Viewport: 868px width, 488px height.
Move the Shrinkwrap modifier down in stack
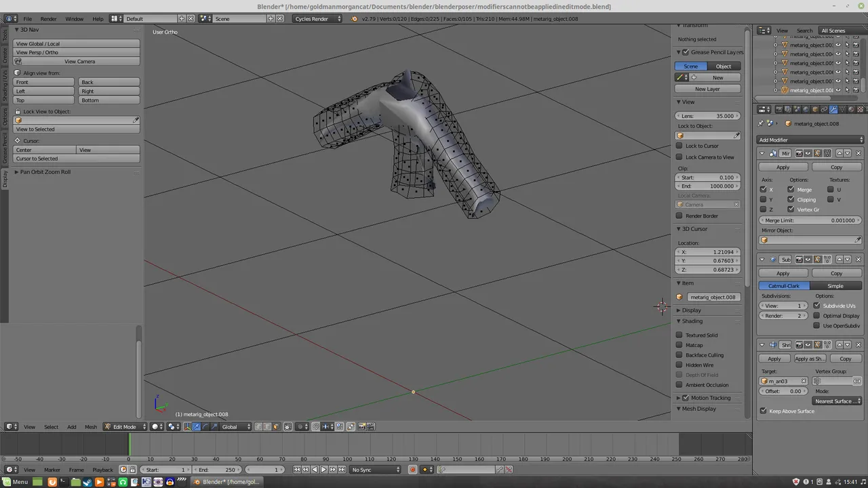[x=848, y=345]
